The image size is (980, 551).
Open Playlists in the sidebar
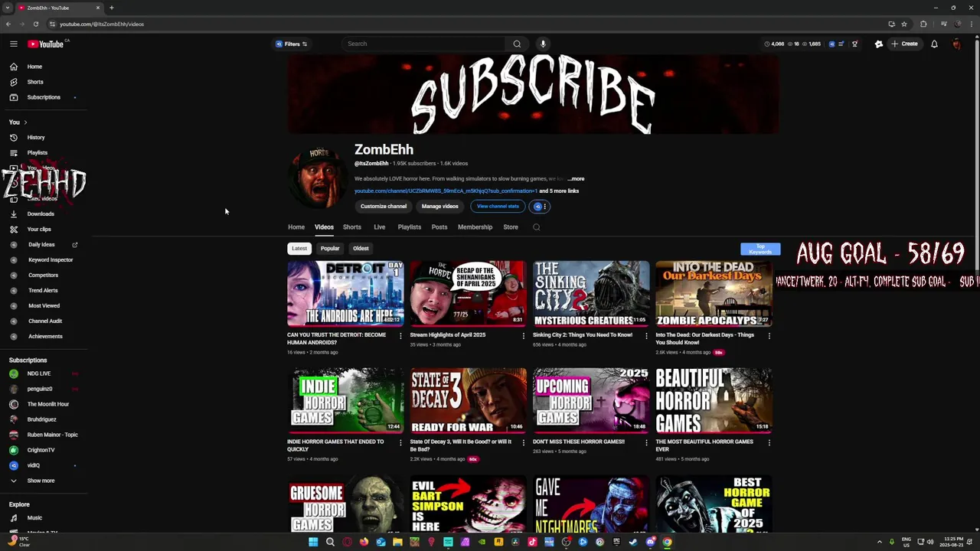pos(37,152)
